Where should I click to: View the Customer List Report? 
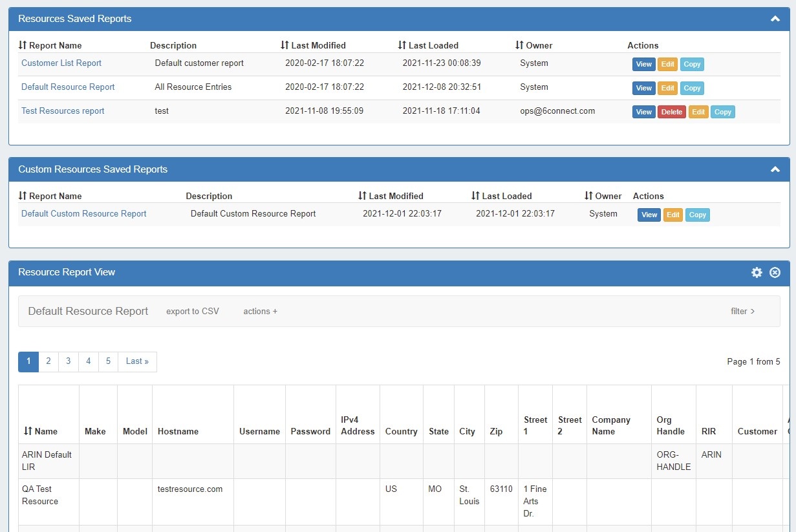pos(643,64)
